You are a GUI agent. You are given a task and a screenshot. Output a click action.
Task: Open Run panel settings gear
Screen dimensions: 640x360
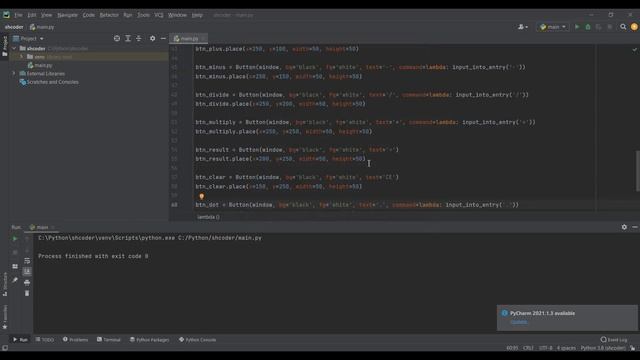[624, 227]
